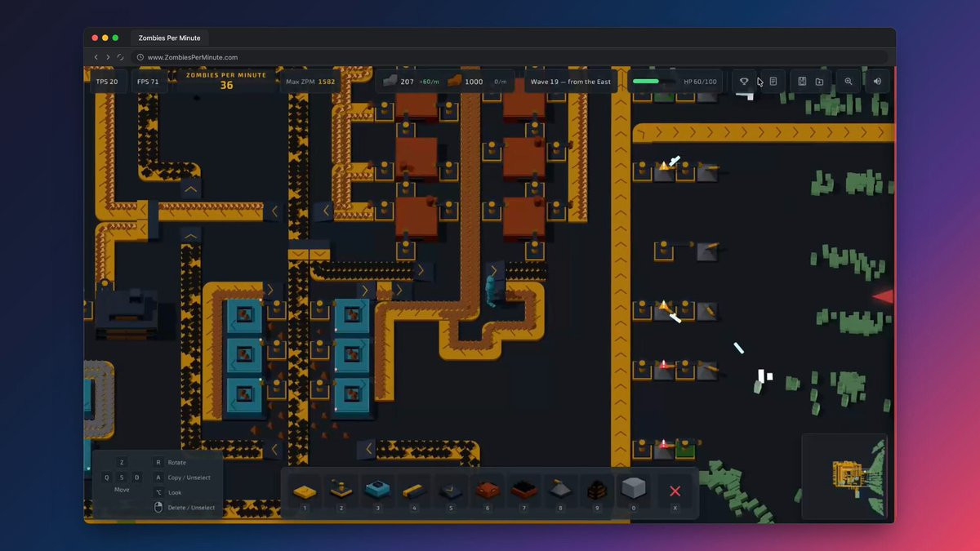Screen dimensions: 980x551
Task: Pick the conveyor belt piece in slot 4
Action: point(415,491)
